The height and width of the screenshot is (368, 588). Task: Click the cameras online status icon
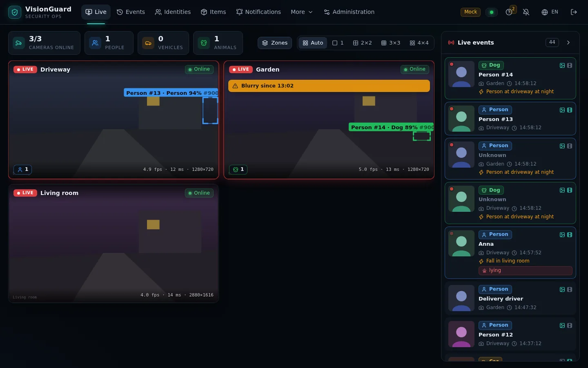point(19,43)
